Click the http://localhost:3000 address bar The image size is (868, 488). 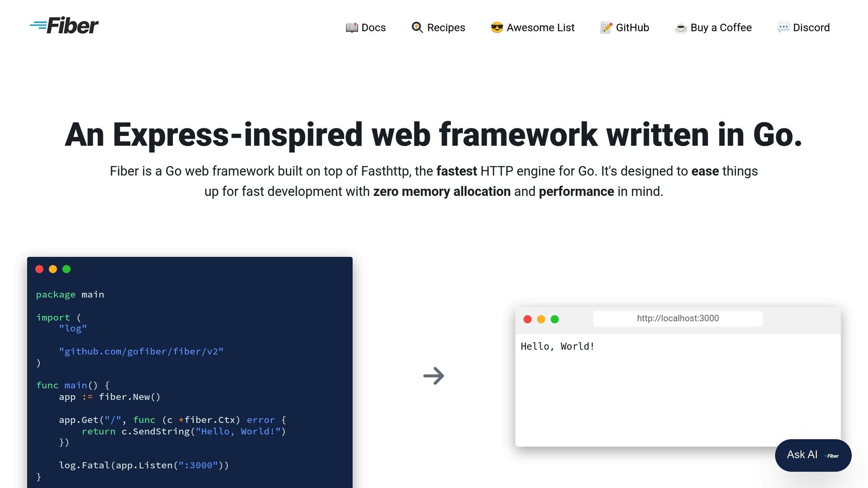[678, 319]
